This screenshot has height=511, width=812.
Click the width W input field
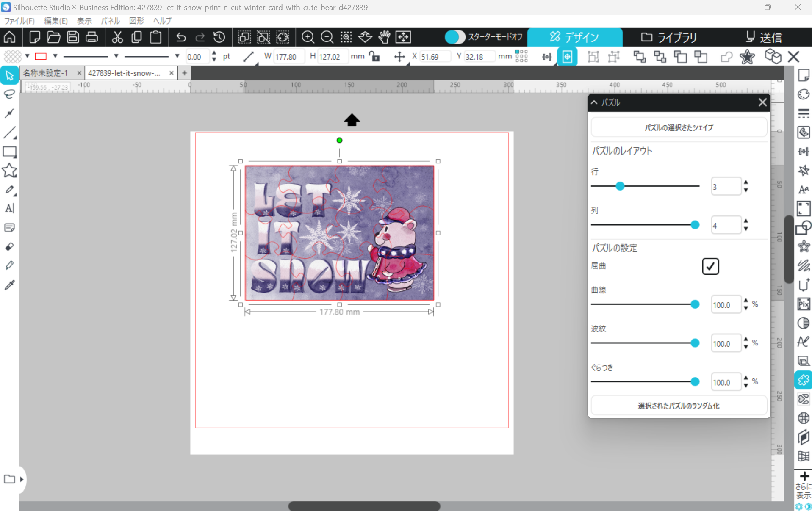point(289,56)
